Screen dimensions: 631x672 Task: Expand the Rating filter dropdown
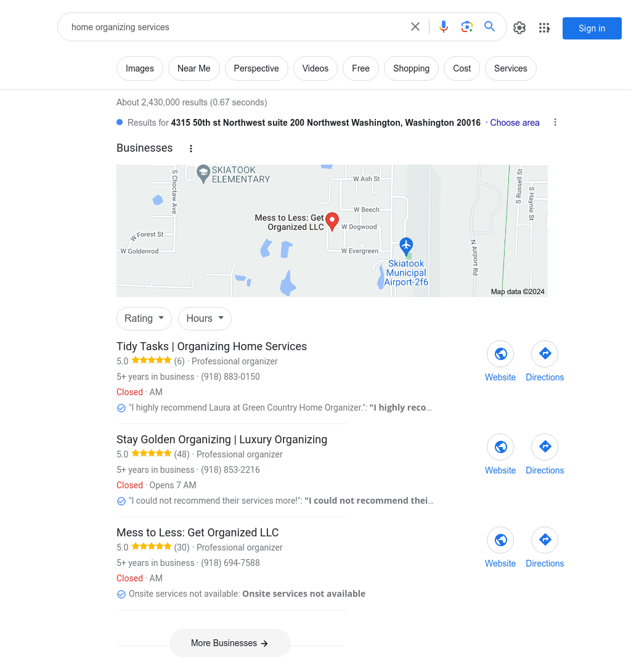point(144,318)
